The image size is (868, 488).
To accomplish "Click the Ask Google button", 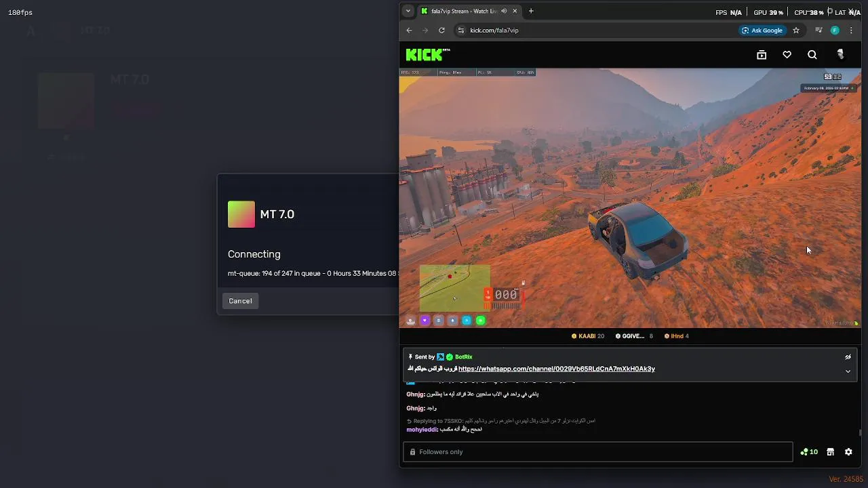I will click(762, 30).
